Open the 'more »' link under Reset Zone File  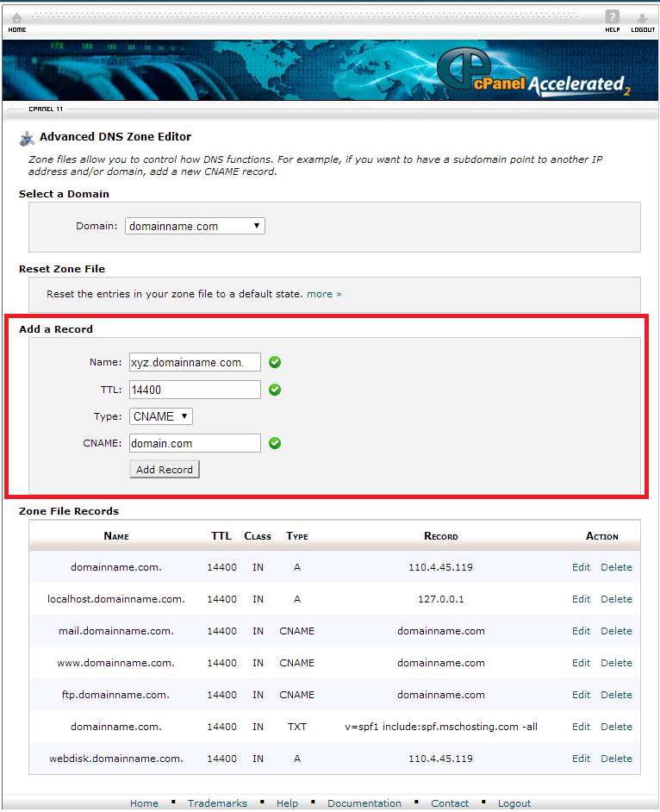pos(324,294)
